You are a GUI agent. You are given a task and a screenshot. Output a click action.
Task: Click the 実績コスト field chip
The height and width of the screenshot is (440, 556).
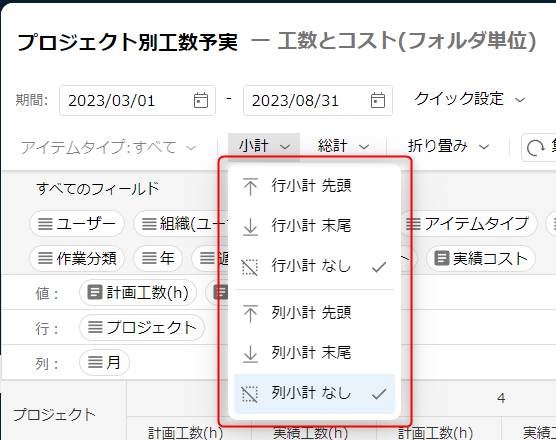point(481,258)
